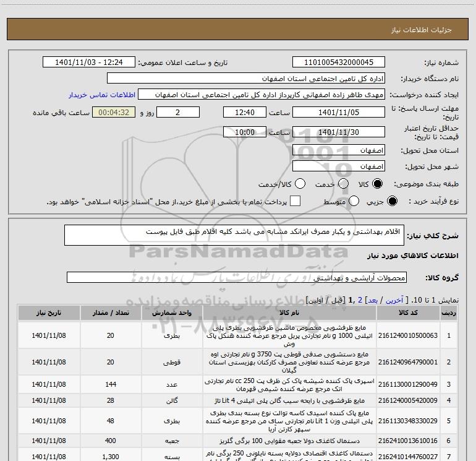Click the response deadline date 1401/11/05
The height and width of the screenshot is (461, 476).
pos(339,112)
